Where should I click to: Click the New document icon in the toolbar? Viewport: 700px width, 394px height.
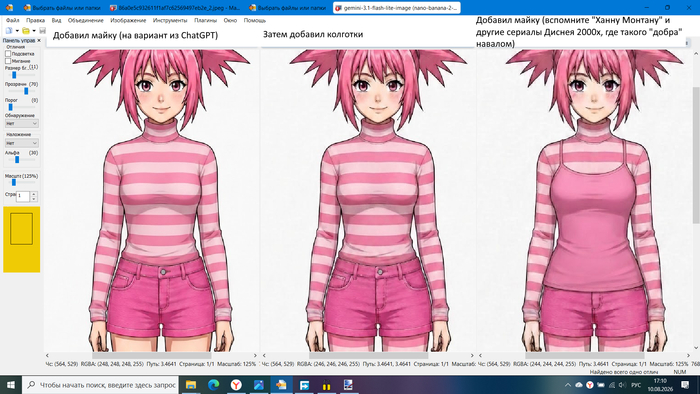[9, 30]
